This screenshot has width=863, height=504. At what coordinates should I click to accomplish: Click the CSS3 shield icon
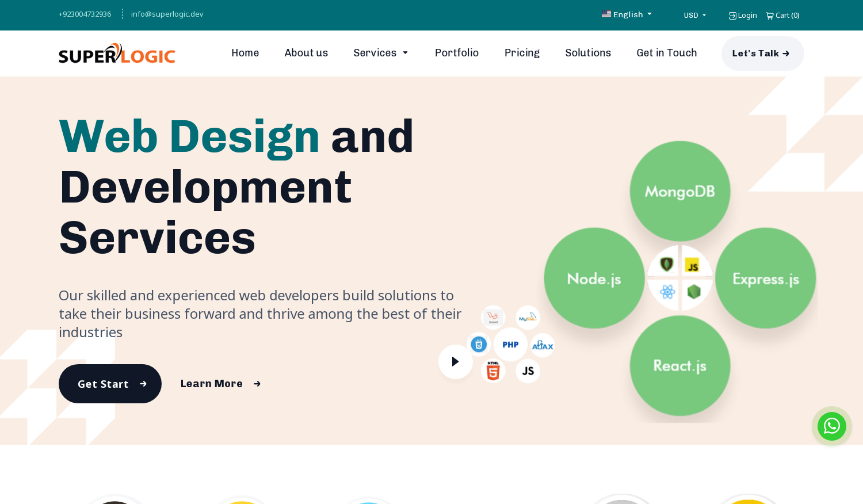point(479,345)
